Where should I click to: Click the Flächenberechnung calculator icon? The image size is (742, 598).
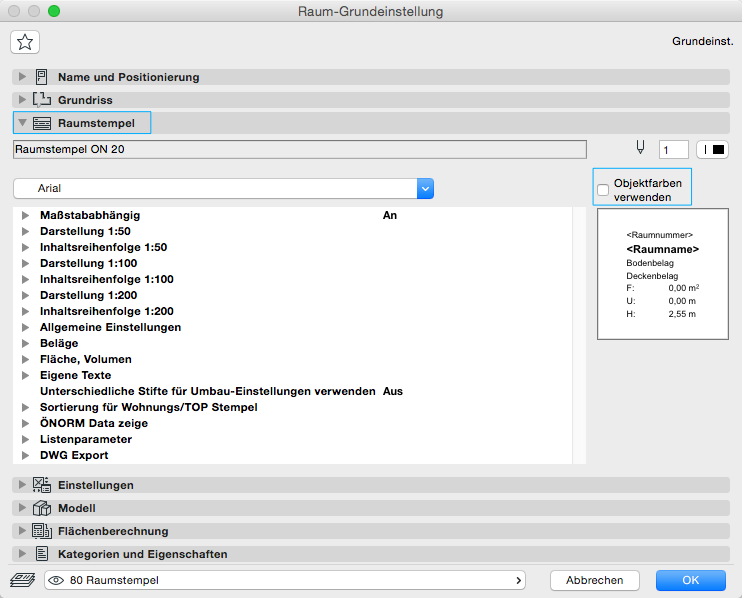[x=42, y=531]
